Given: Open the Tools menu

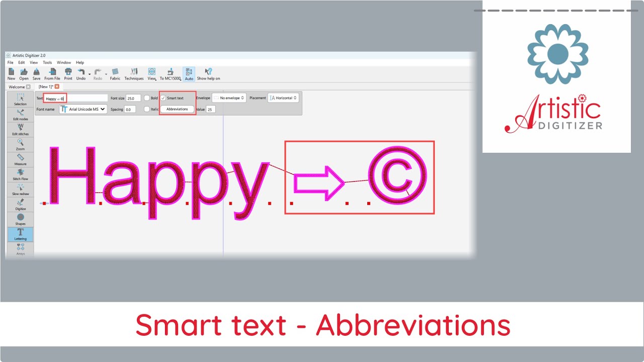Looking at the screenshot, I should click(47, 62).
